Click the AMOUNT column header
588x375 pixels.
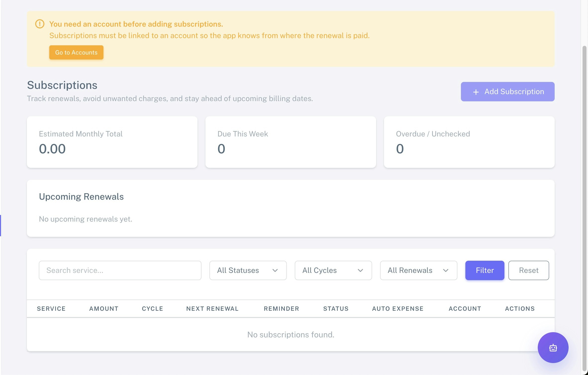tap(104, 309)
